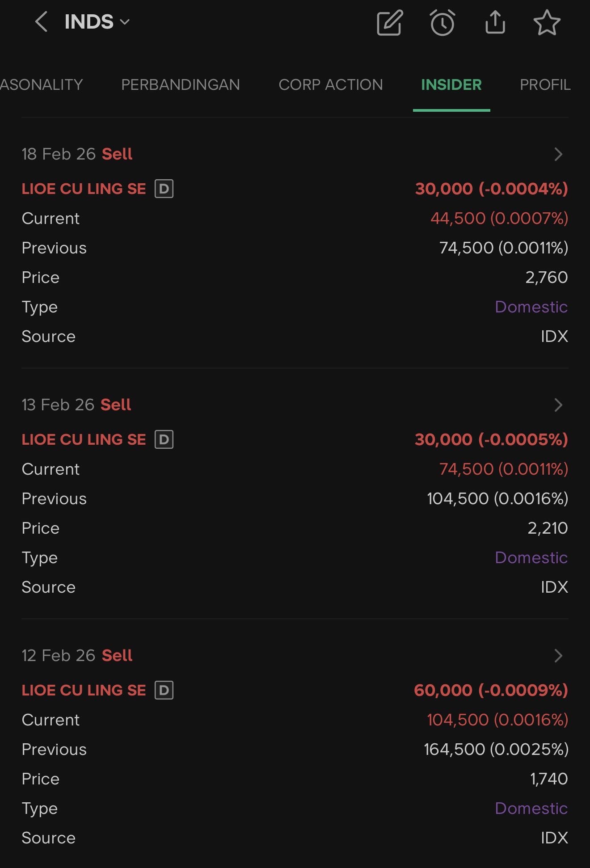Tap the D badge on 18 Feb entry
This screenshot has height=868, width=590.
164,189
